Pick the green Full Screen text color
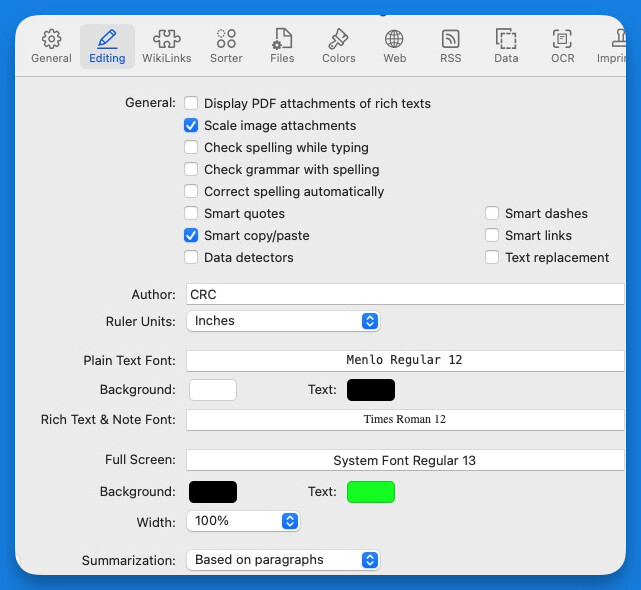 [370, 492]
